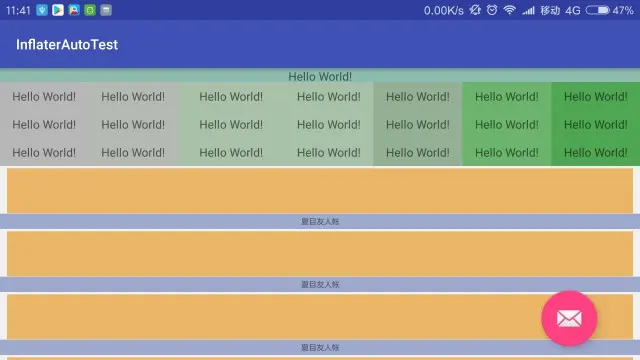Tap the third 夏目友人帐 label bar
This screenshot has height=360, width=640.
click(320, 347)
